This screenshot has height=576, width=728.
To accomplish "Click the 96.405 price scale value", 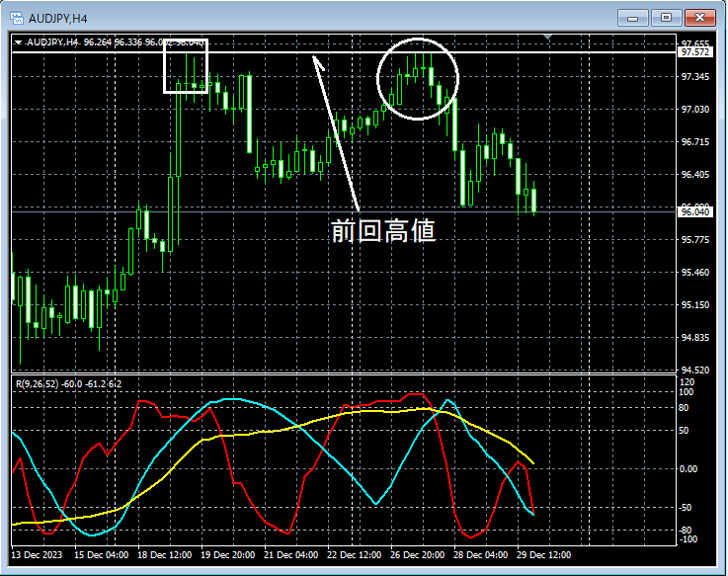I will (695, 174).
